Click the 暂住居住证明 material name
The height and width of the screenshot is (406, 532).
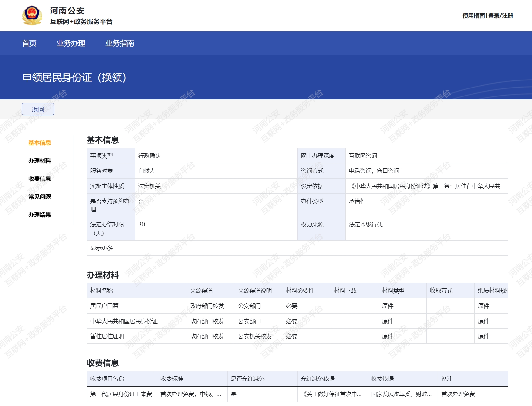pyautogui.click(x=107, y=336)
